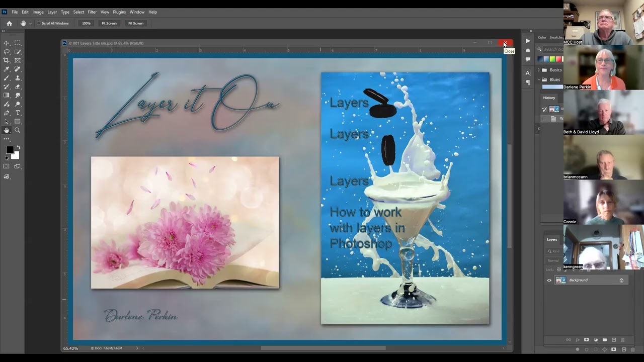This screenshot has width=644, height=362.
Task: Select the Zoom magnifier tool
Action: coord(18,130)
